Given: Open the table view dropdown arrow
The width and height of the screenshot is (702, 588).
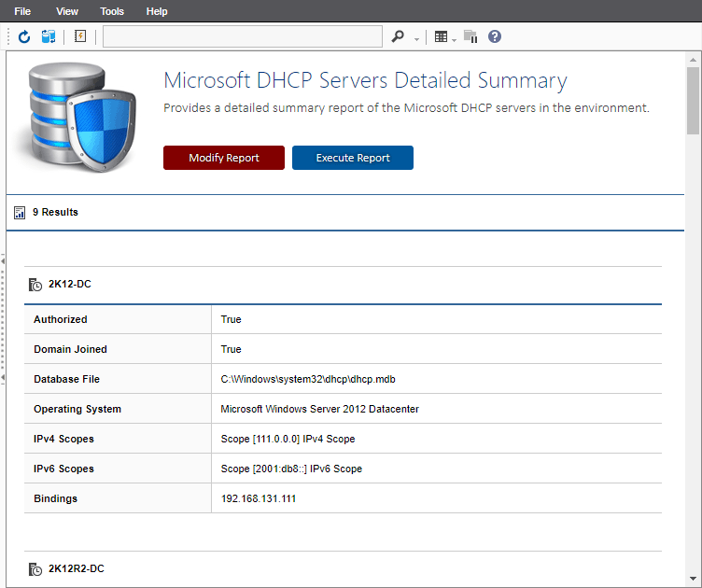Looking at the screenshot, I should (x=454, y=40).
